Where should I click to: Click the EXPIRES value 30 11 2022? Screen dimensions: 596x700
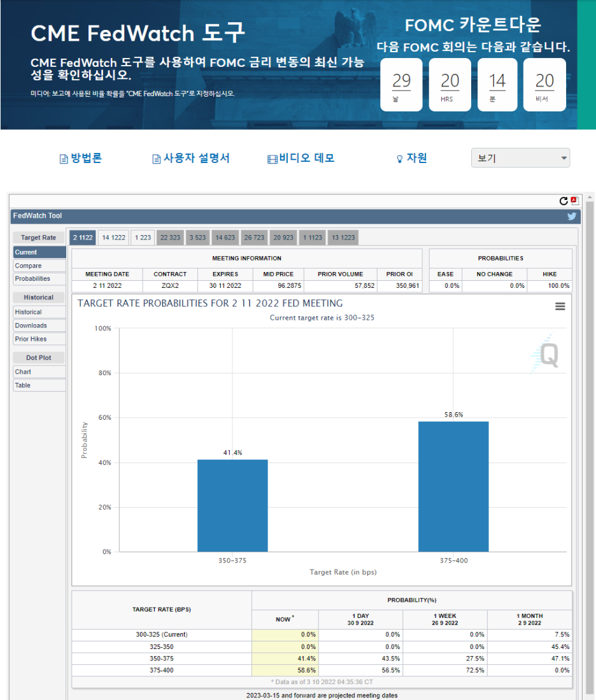225,286
